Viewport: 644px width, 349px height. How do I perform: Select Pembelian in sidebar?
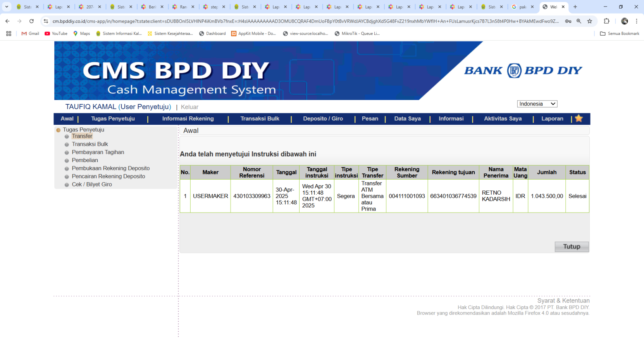pos(85,160)
